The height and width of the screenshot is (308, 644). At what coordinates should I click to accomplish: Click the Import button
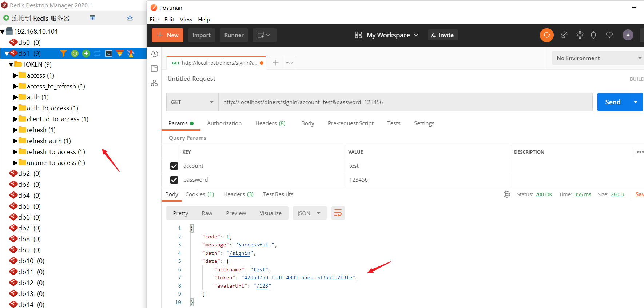pos(202,35)
